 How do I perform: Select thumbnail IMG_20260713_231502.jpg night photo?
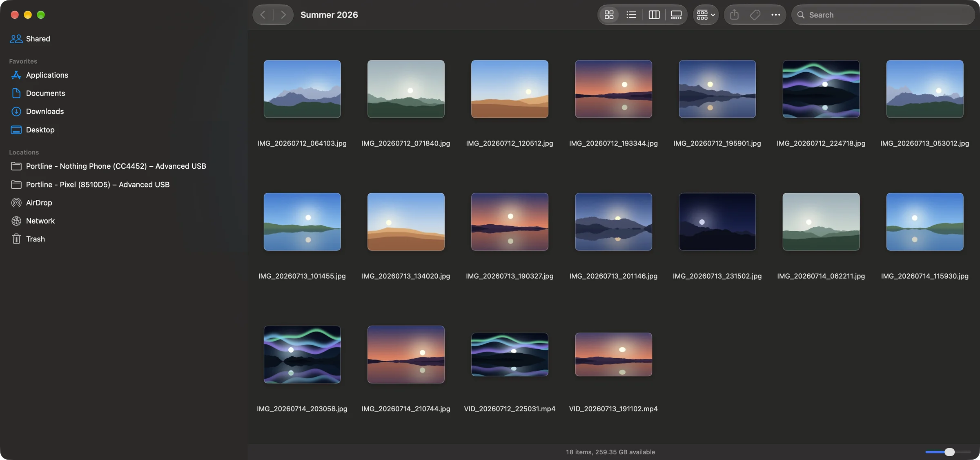(717, 222)
